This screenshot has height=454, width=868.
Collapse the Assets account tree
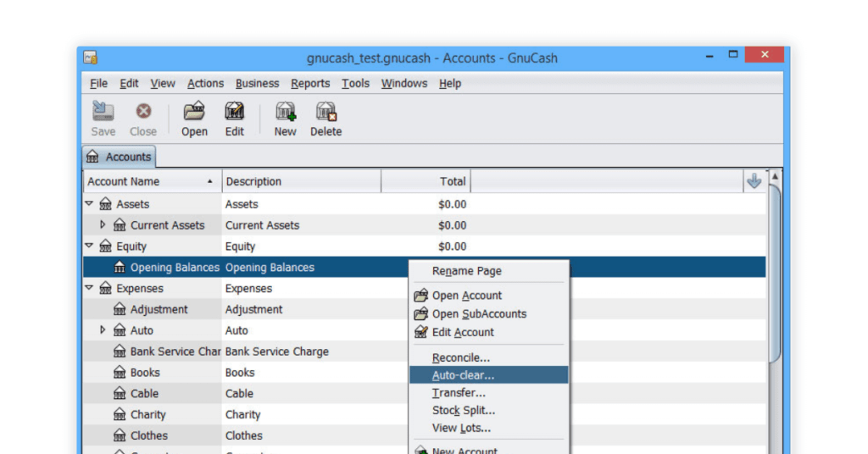coord(89,203)
